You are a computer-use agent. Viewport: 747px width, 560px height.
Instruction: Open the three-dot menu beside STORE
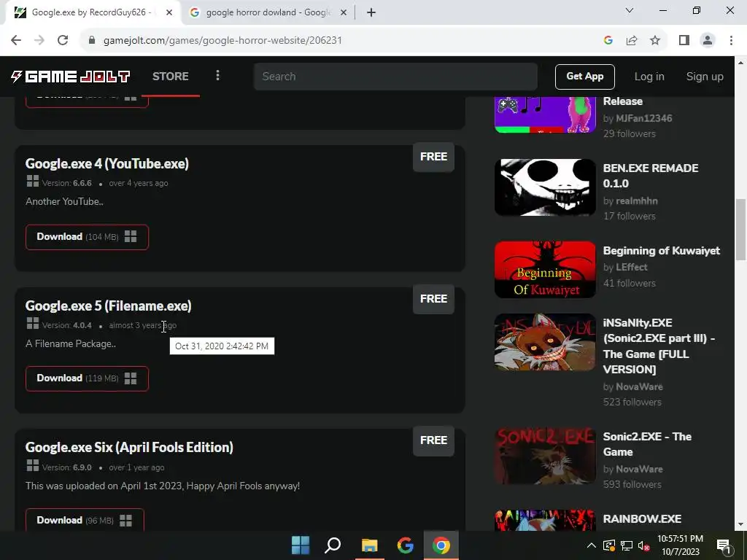tap(217, 76)
